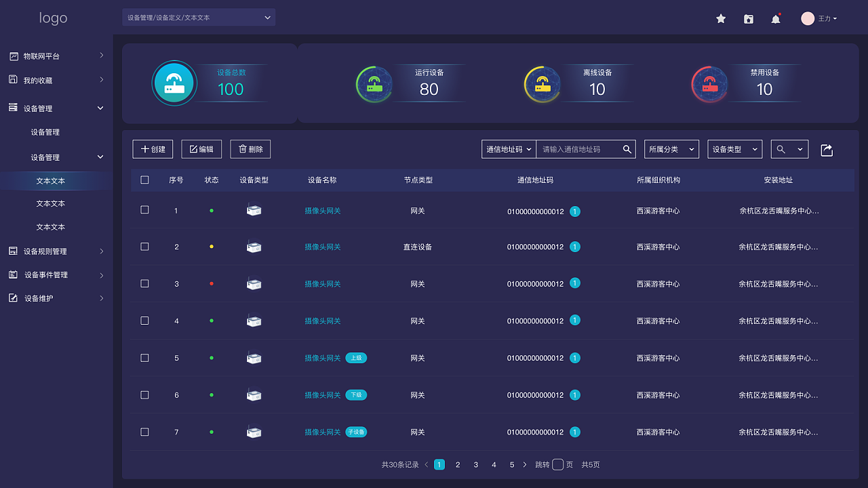The image size is (868, 488).
Task: Toggle the select-all checkbox in table header
Action: pos(144,180)
